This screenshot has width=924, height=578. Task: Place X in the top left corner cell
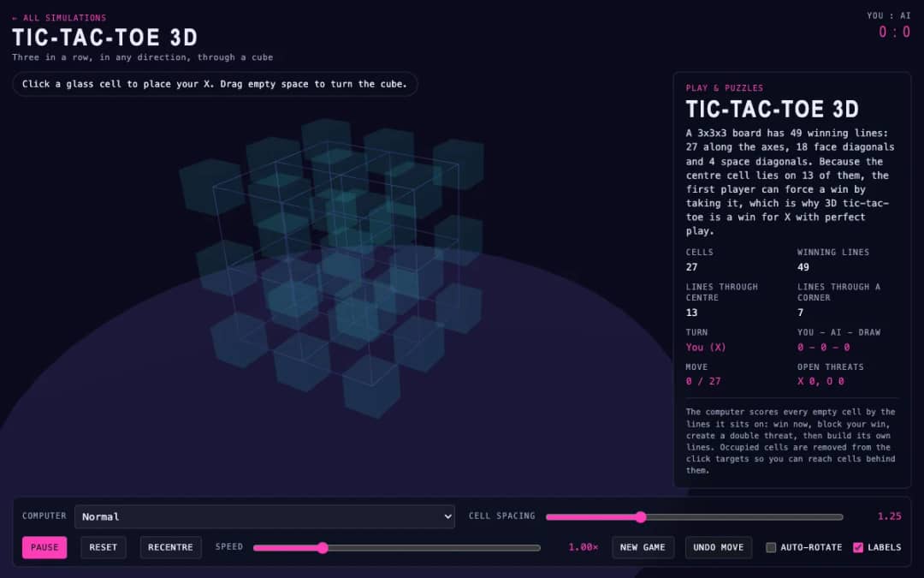tap(211, 187)
